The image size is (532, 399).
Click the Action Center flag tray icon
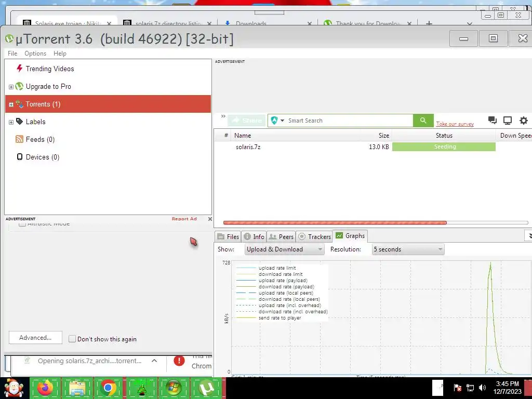[x=457, y=388]
